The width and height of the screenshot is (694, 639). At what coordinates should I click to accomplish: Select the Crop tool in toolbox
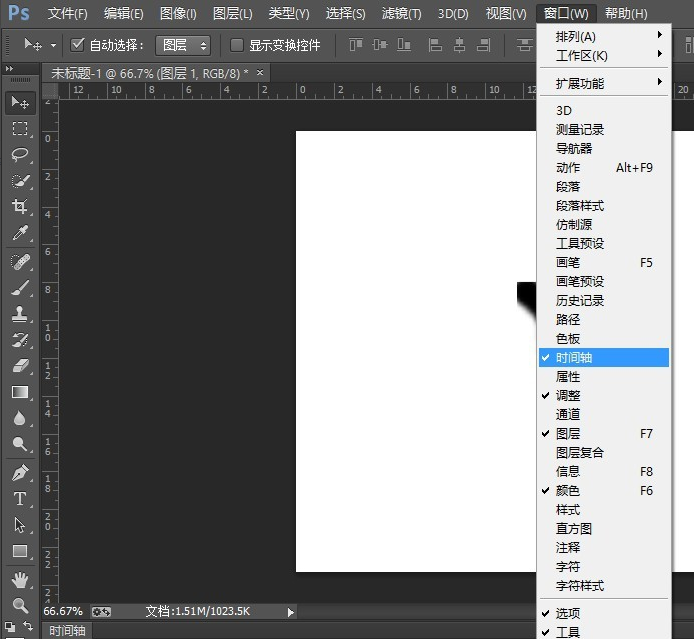coord(20,207)
